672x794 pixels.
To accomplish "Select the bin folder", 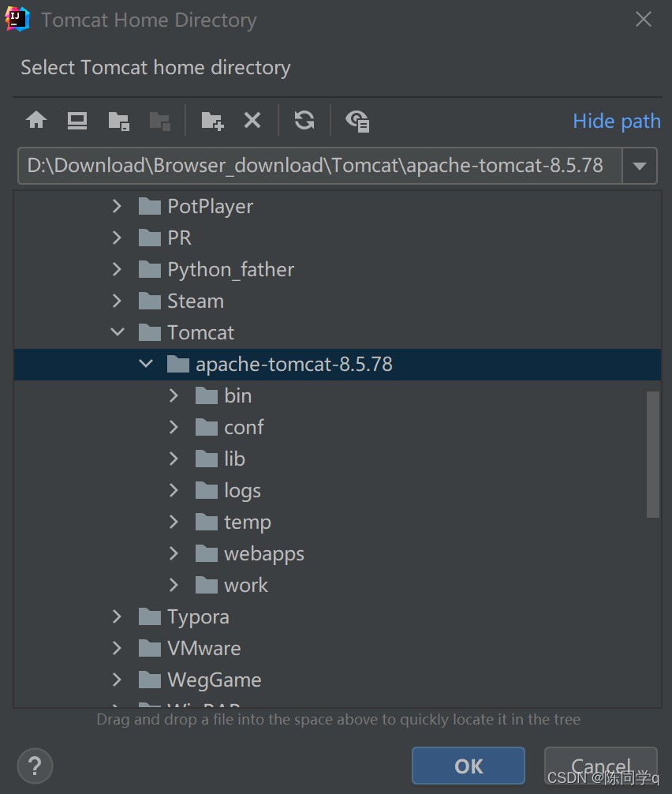I will click(224, 395).
